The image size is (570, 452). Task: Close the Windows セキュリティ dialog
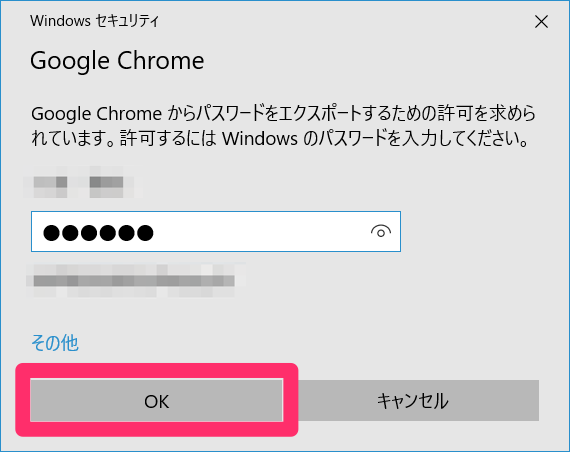coord(541,22)
